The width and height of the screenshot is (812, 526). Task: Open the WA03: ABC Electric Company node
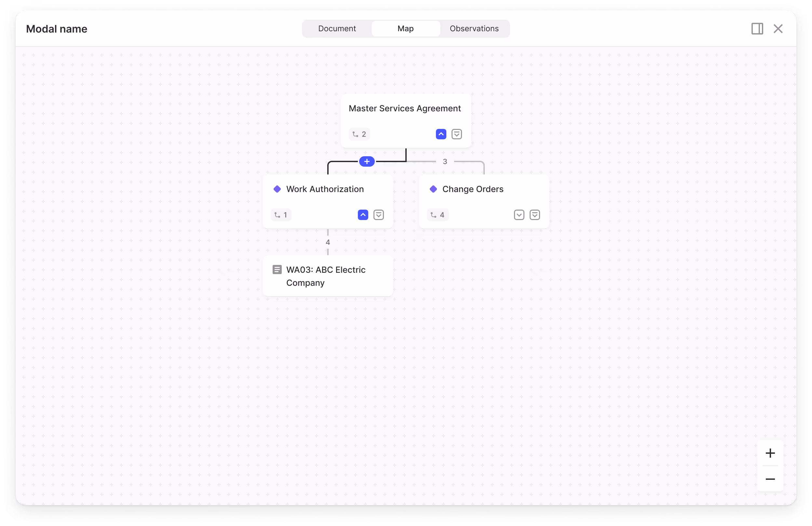click(x=326, y=276)
